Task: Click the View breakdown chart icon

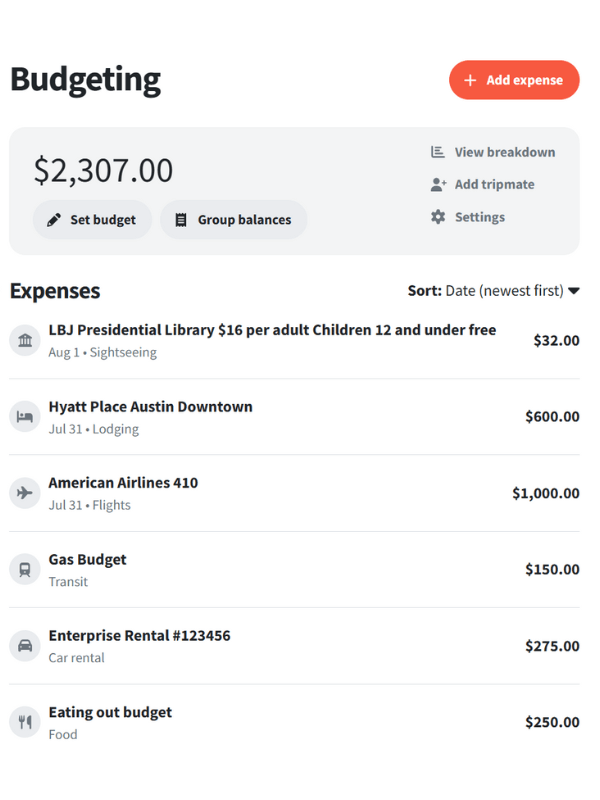Action: (x=438, y=152)
